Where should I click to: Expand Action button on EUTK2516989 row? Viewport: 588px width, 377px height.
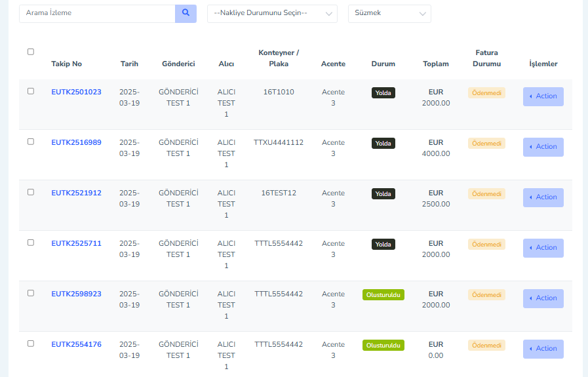pyautogui.click(x=543, y=147)
